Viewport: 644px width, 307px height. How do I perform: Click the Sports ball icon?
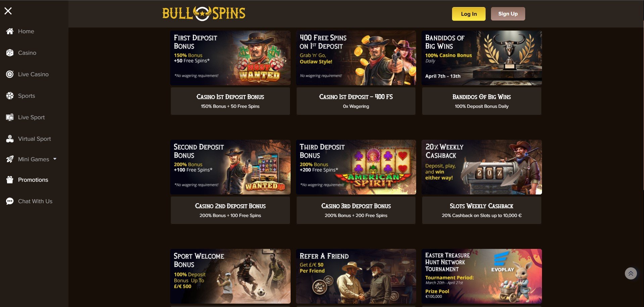coord(10,96)
